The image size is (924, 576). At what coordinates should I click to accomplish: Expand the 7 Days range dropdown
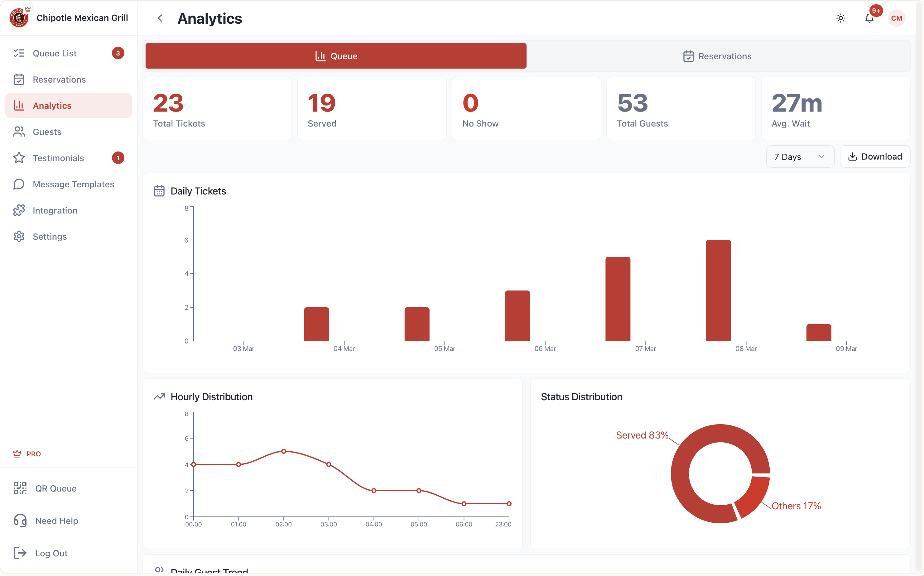pos(800,156)
